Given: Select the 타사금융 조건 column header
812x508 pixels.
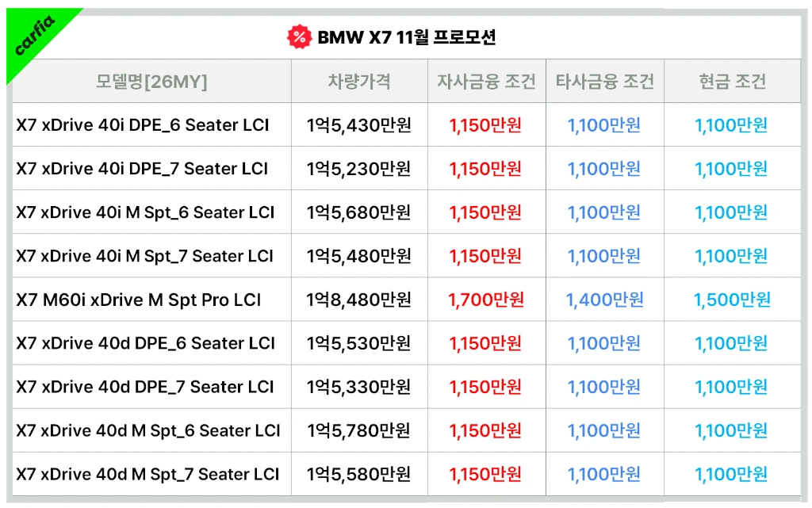Looking at the screenshot, I should (x=605, y=81).
